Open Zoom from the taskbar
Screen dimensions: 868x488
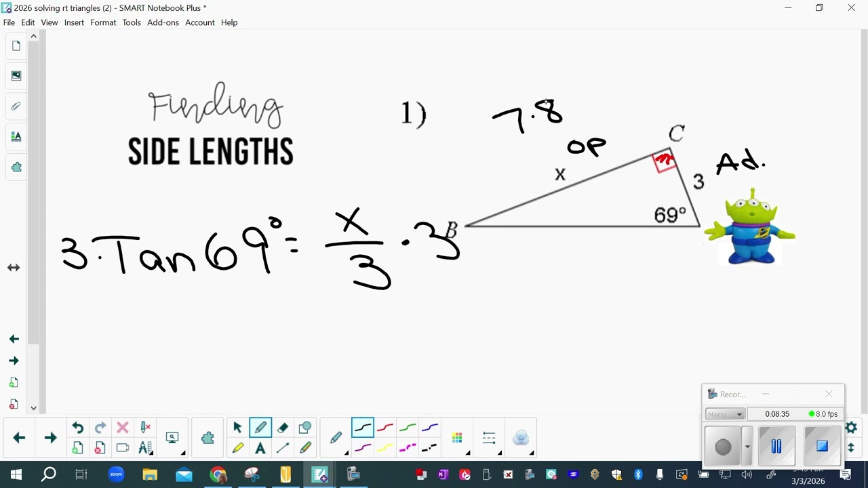[x=116, y=474]
